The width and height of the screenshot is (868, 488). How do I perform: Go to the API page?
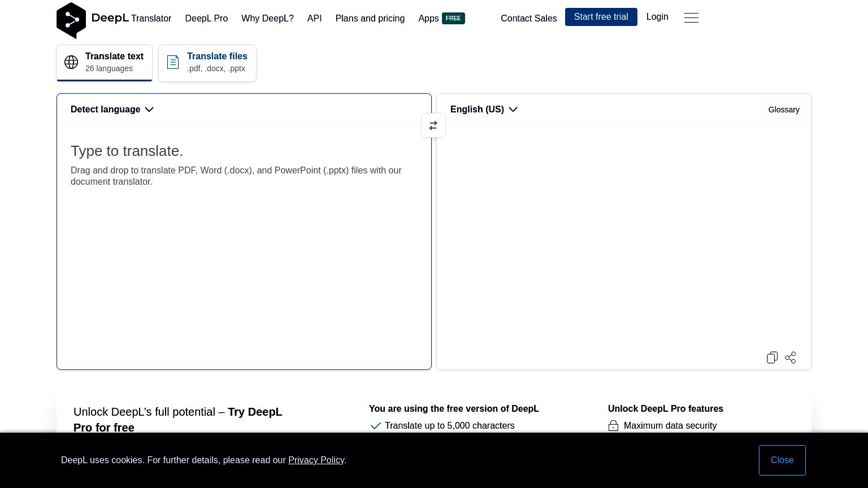pos(314,18)
